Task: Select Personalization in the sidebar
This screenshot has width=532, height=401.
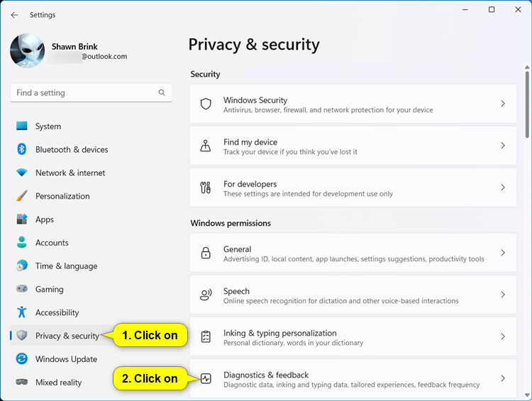Action: click(62, 197)
